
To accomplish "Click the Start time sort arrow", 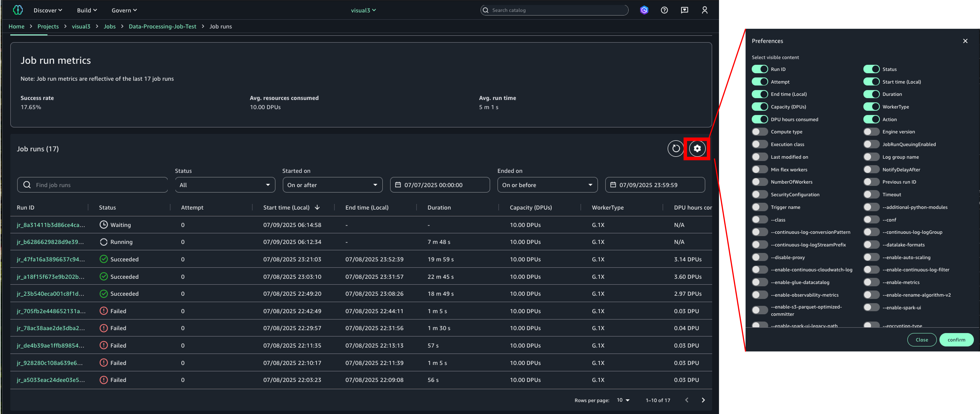I will [x=317, y=207].
